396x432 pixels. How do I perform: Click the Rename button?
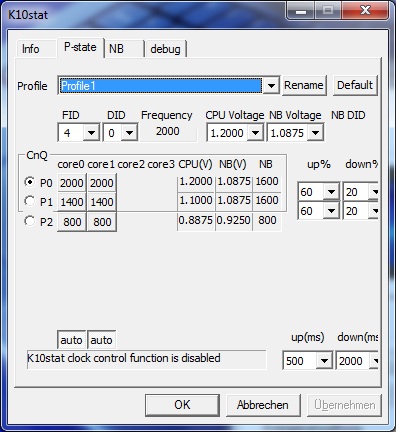(304, 85)
